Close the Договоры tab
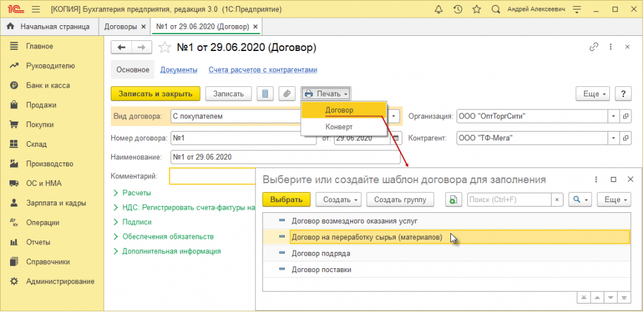Viewport: 644px width, 313px height. tap(143, 26)
